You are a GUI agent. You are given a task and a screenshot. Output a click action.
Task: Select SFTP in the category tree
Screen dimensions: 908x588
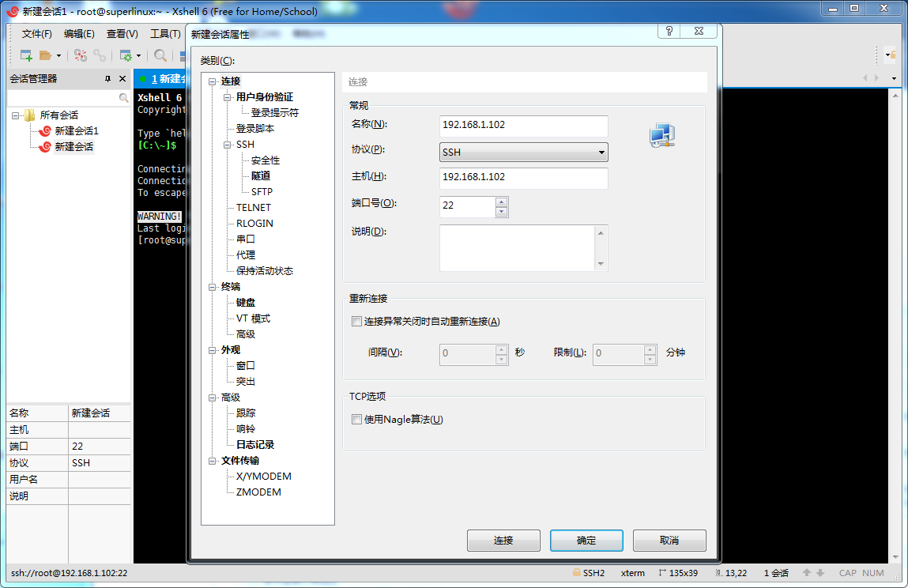coord(262,192)
